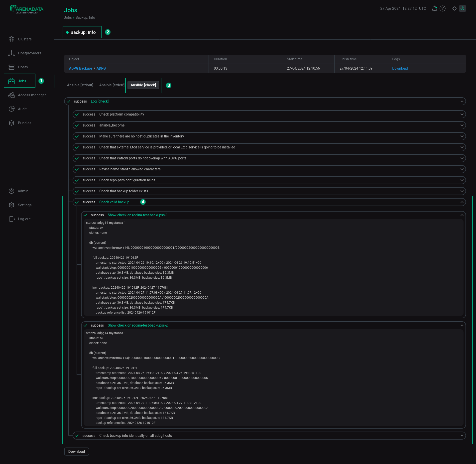The image size is (476, 464).
Task: Open Clusters from the sidebar
Action: pyautogui.click(x=24, y=39)
